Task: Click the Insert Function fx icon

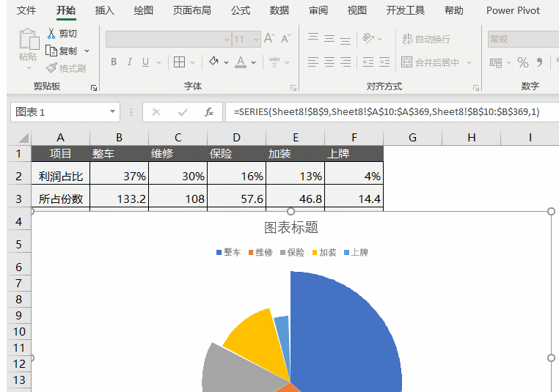Action: tap(209, 112)
